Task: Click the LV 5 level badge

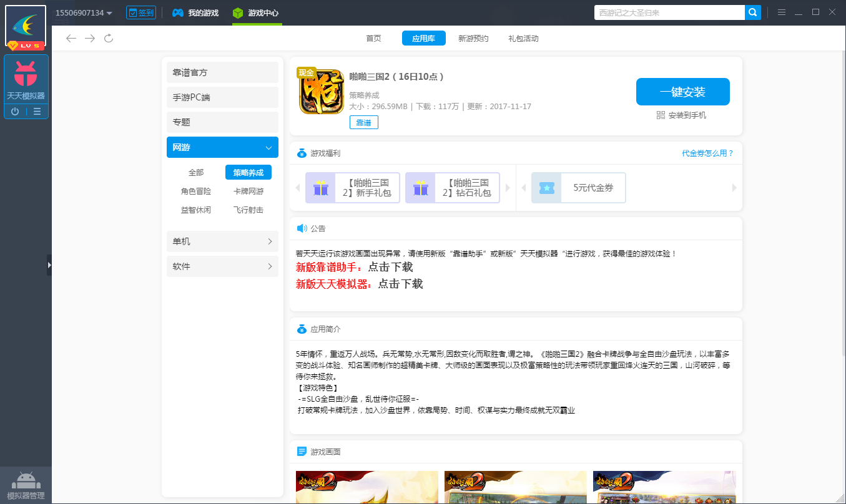Action: 26,46
